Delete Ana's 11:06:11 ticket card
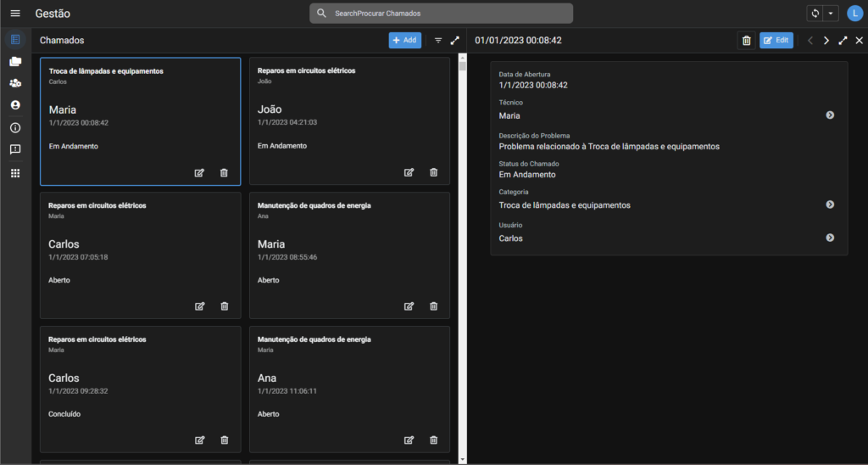The image size is (868, 465). (433, 440)
